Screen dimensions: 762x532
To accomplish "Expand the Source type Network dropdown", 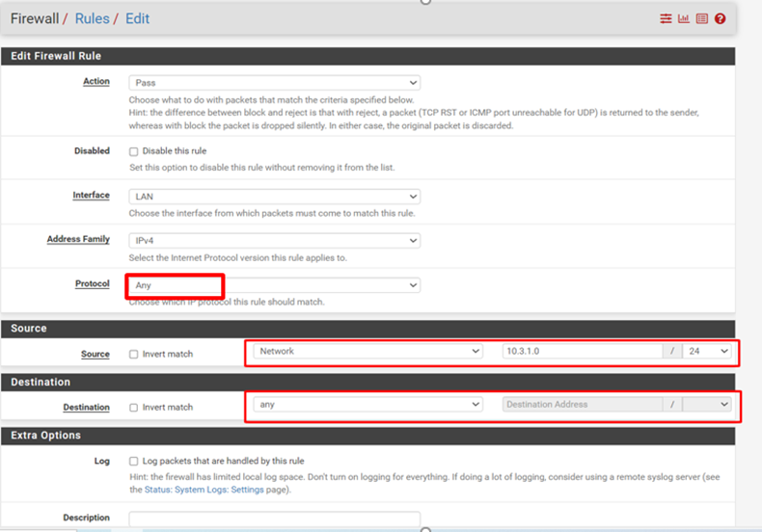I will click(x=367, y=352).
